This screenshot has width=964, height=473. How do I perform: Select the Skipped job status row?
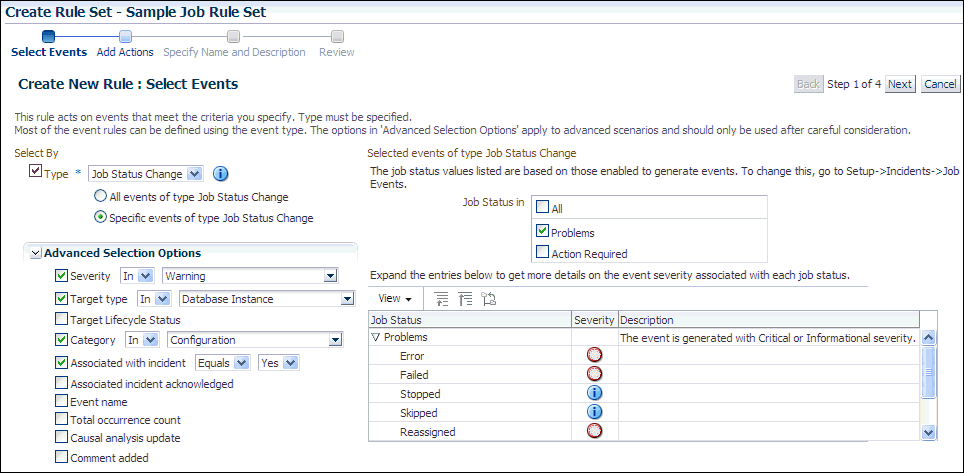click(x=645, y=413)
